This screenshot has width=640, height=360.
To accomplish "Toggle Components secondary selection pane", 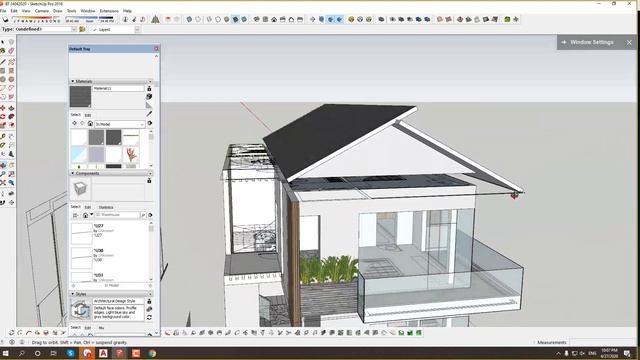I will point(149,180).
